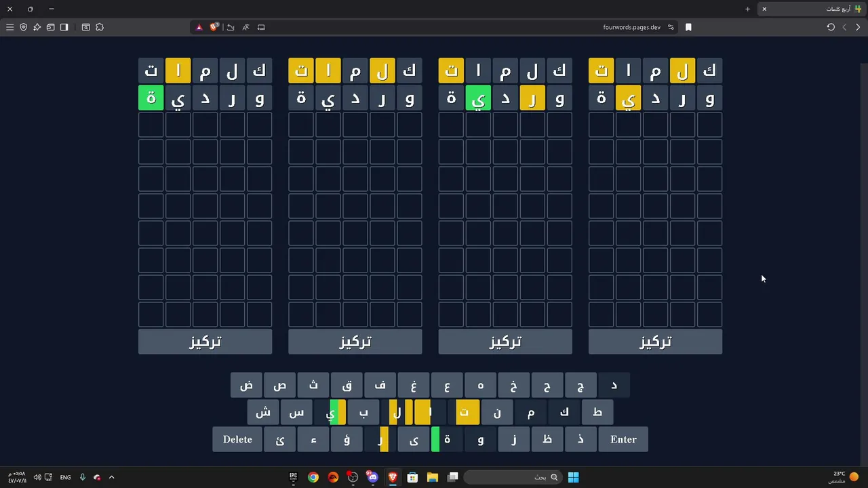Open the Leo AI sparkle icon
The height and width of the screenshot is (488, 868).
pos(37,27)
